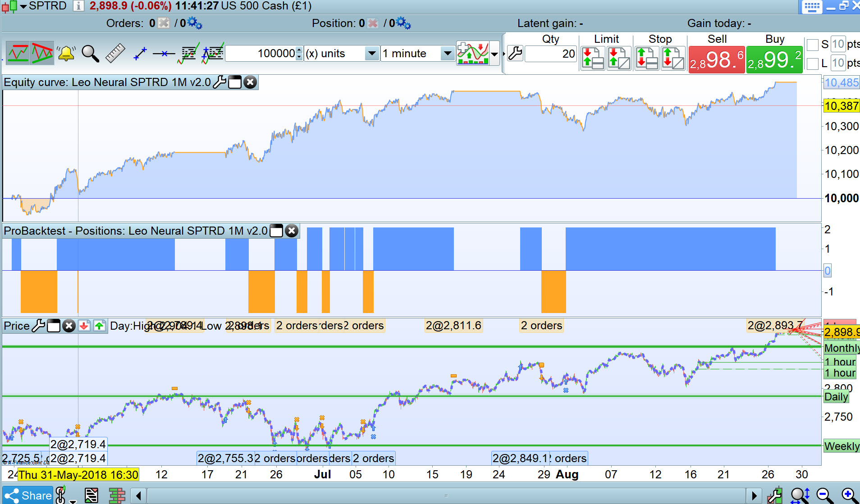This screenshot has width=860, height=504.
Task: Open Equity curve wrench settings
Action: (220, 82)
